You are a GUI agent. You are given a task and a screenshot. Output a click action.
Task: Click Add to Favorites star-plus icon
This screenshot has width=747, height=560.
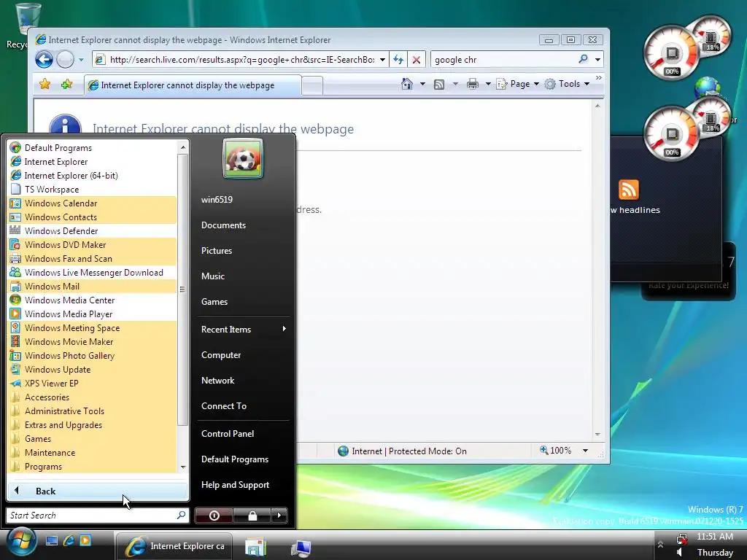click(66, 85)
